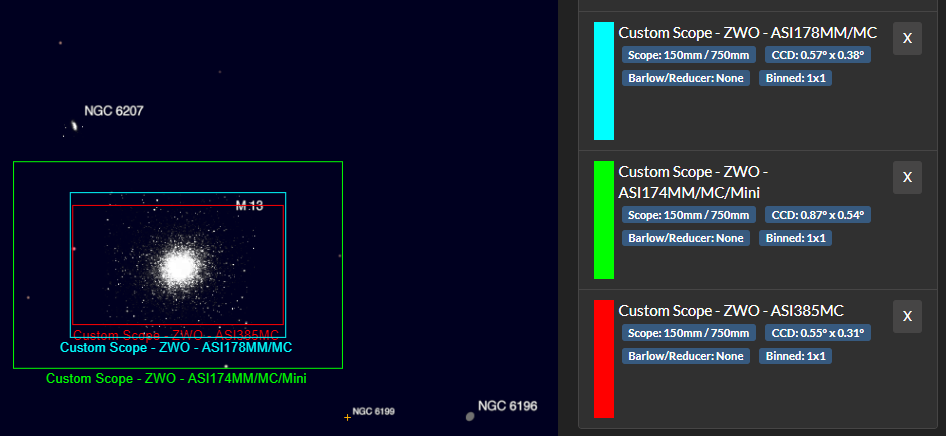This screenshot has width=946, height=436.
Task: Click the NGC 6196 object on the map
Action: [470, 415]
